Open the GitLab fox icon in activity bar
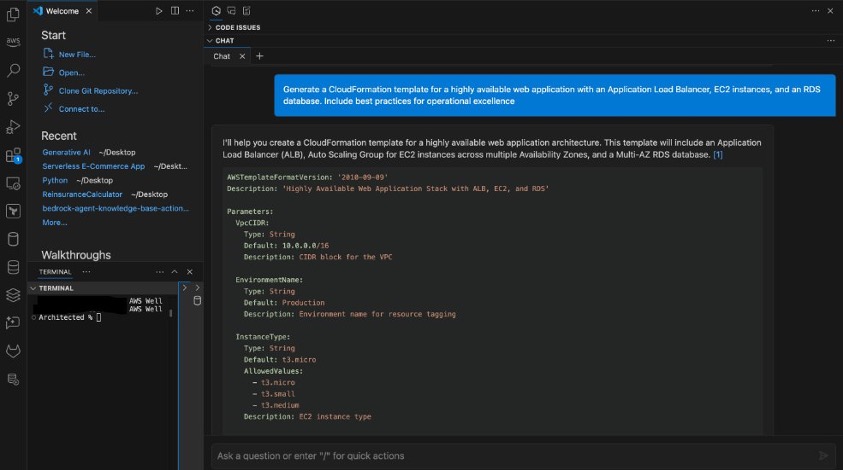Image resolution: width=844 pixels, height=470 pixels. click(13, 351)
